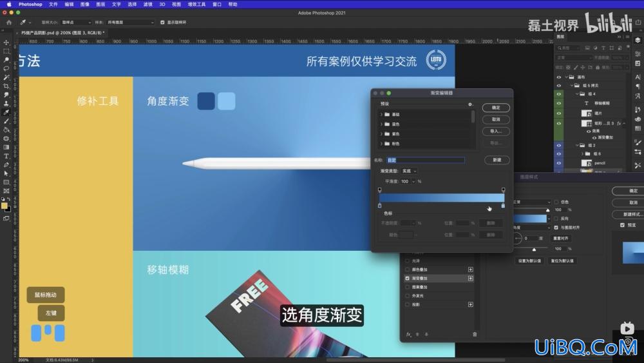
Task: Open the Paragraph panel icon in right strip
Action: click(638, 86)
